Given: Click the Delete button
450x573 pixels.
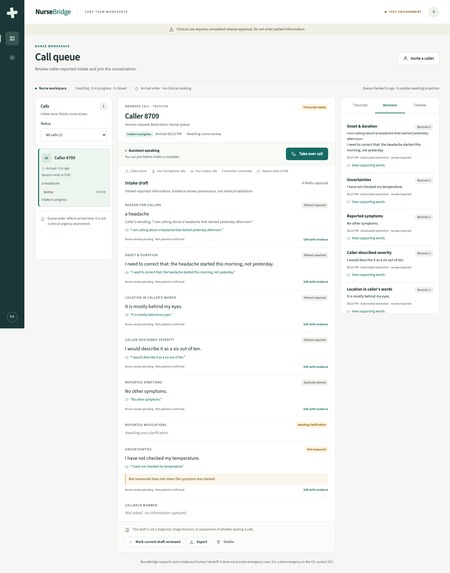Looking at the screenshot, I should [225, 542].
